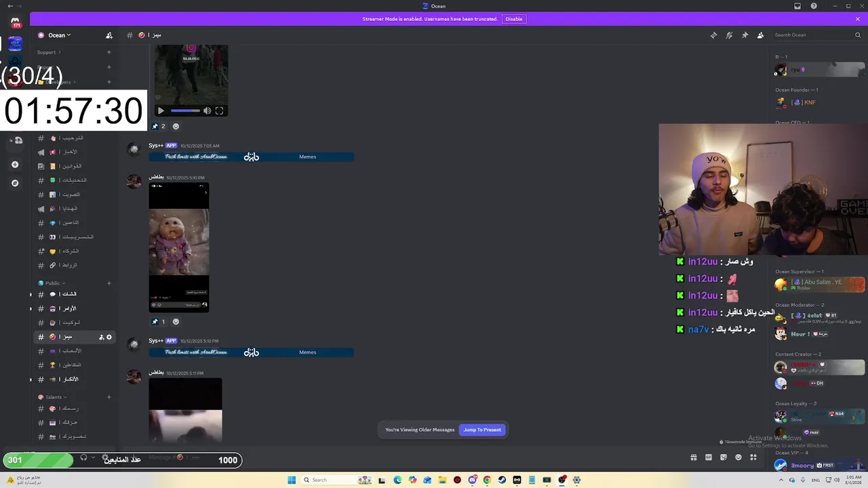This screenshot has width=868, height=488.
Task: Open the القوانين rules channel
Action: click(x=75, y=166)
